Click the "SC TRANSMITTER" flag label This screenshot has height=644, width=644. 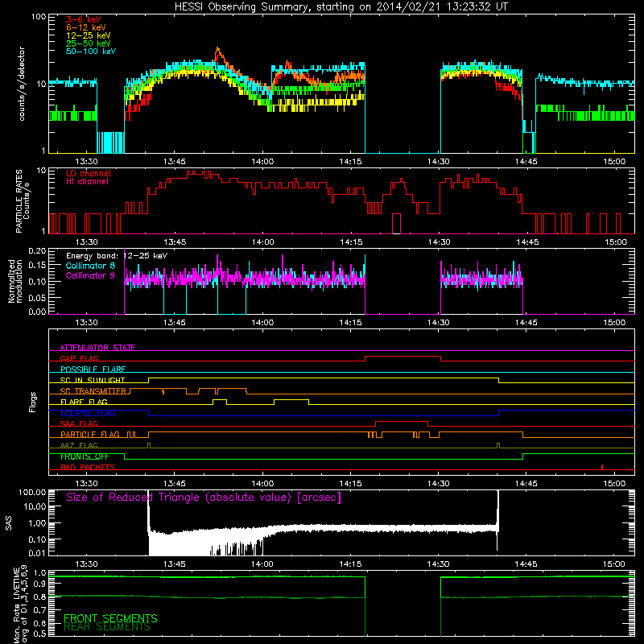(93, 391)
